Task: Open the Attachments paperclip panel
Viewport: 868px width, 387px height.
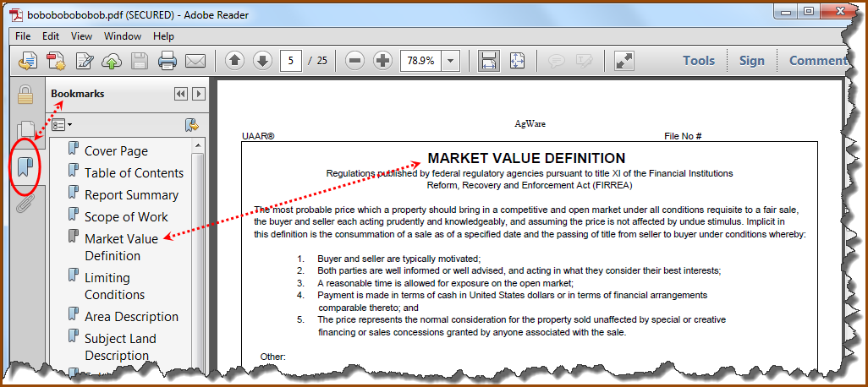Action: (x=25, y=204)
